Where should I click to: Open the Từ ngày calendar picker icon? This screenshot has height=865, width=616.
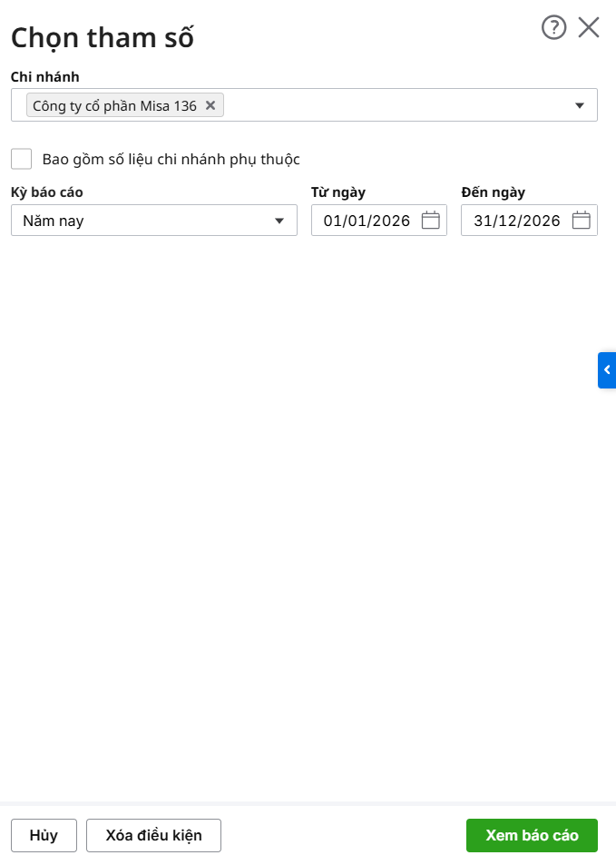pyautogui.click(x=431, y=220)
